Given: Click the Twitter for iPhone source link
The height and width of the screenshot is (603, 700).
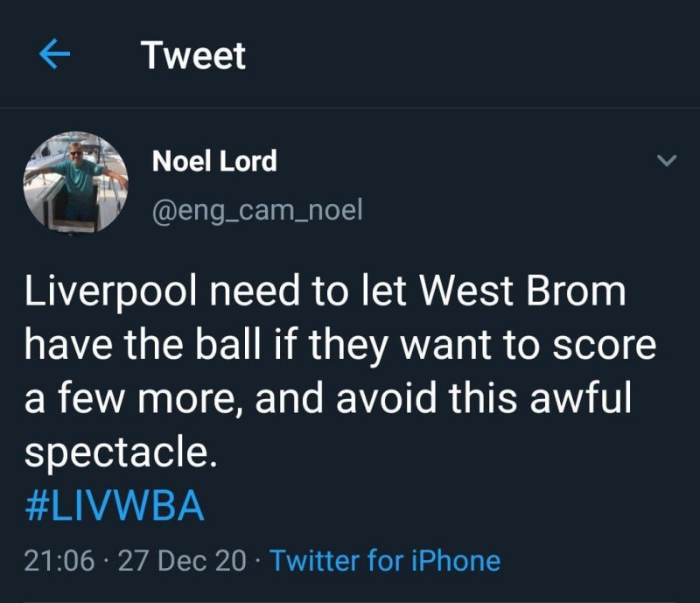Looking at the screenshot, I should point(385,560).
